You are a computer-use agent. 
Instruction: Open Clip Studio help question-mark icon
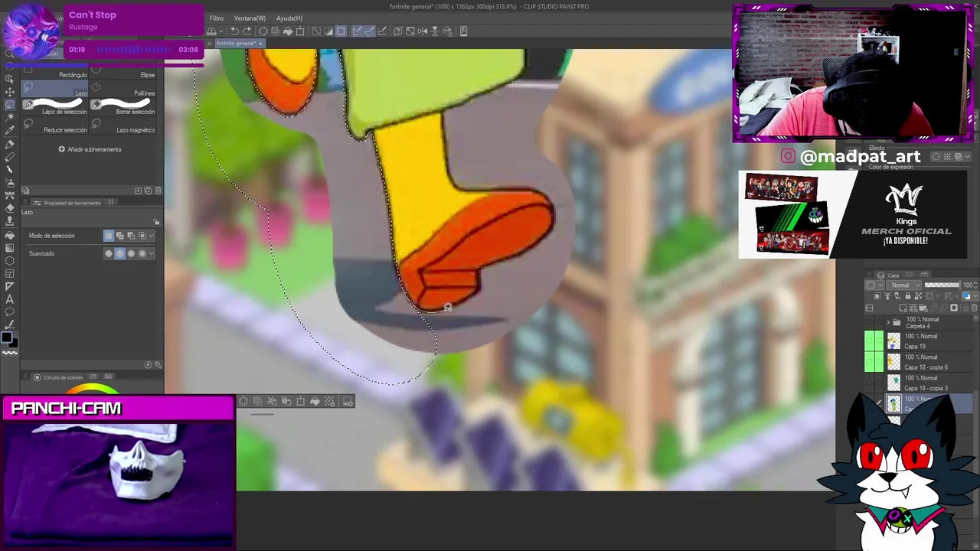pyautogui.click(x=398, y=31)
